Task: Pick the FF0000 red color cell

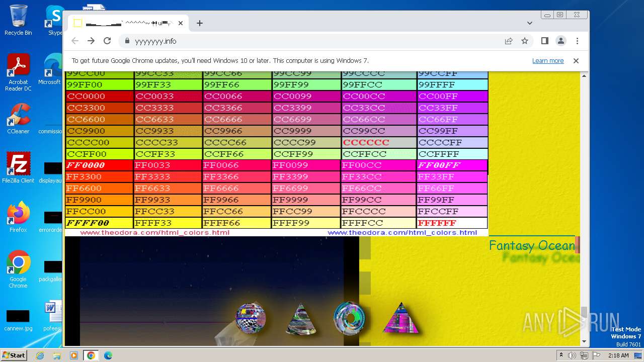Action: [x=100, y=165]
